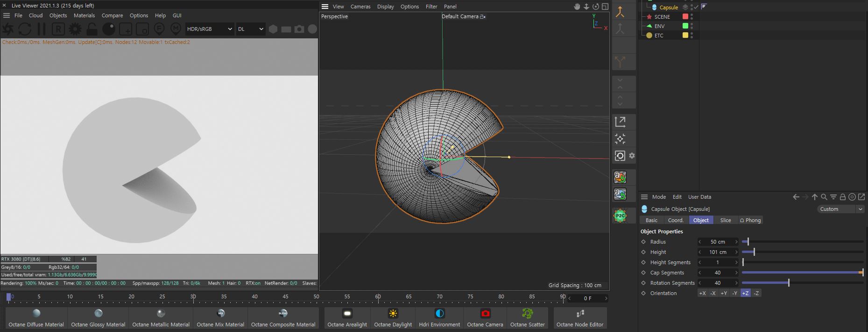Click the search icon in Attributes panel
Screen dimensions: 868x332
(824, 197)
